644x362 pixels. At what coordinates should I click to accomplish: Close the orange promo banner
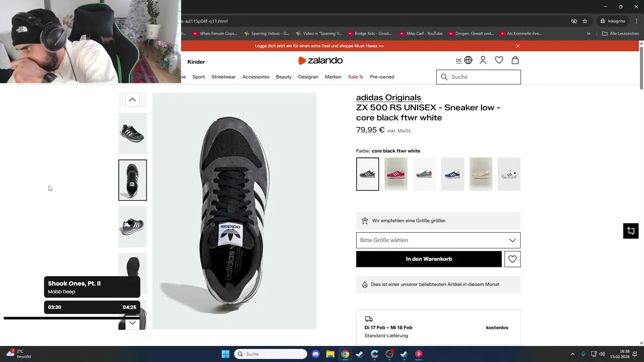518,46
